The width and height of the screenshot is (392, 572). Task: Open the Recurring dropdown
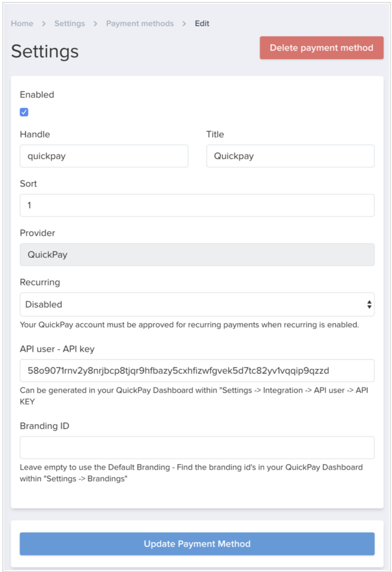197,304
